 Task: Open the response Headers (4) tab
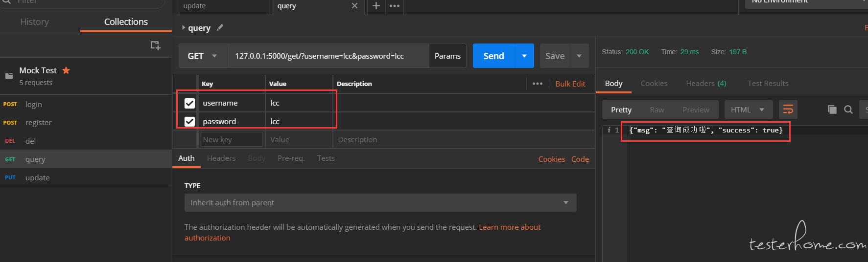706,84
